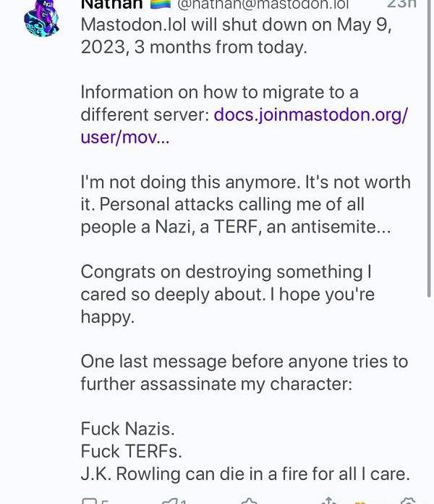Open the @nathan@mastodon.lol handle

click(263, 4)
